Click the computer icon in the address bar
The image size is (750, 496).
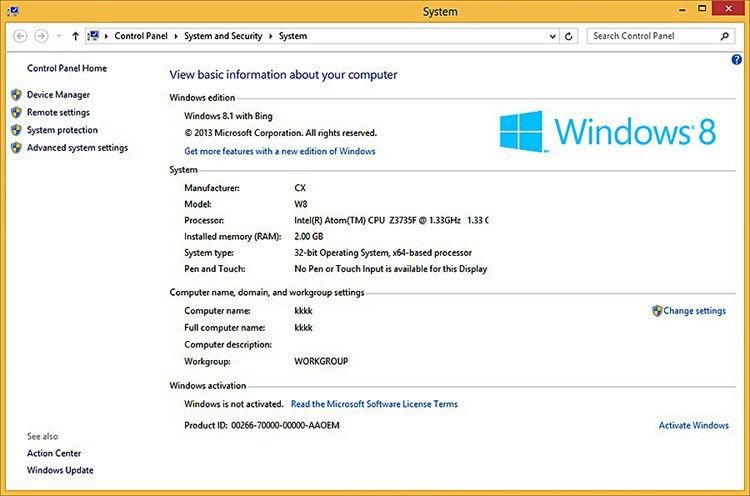(93, 36)
